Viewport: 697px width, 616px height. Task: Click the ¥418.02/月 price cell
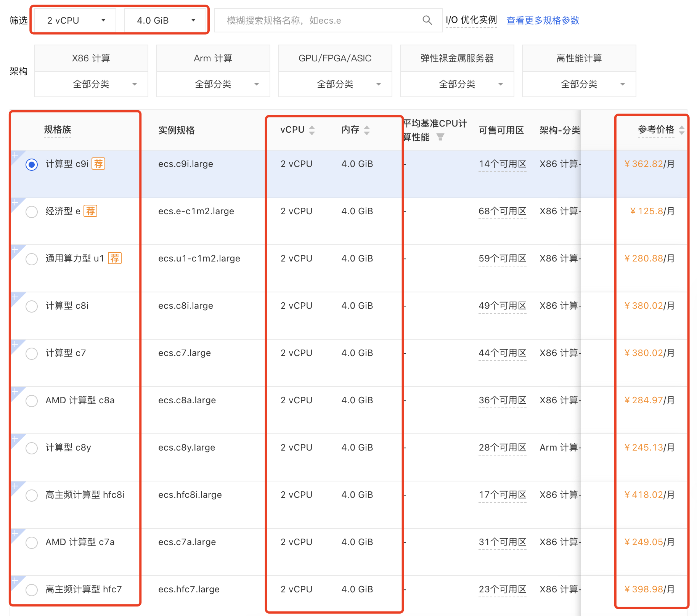(649, 495)
